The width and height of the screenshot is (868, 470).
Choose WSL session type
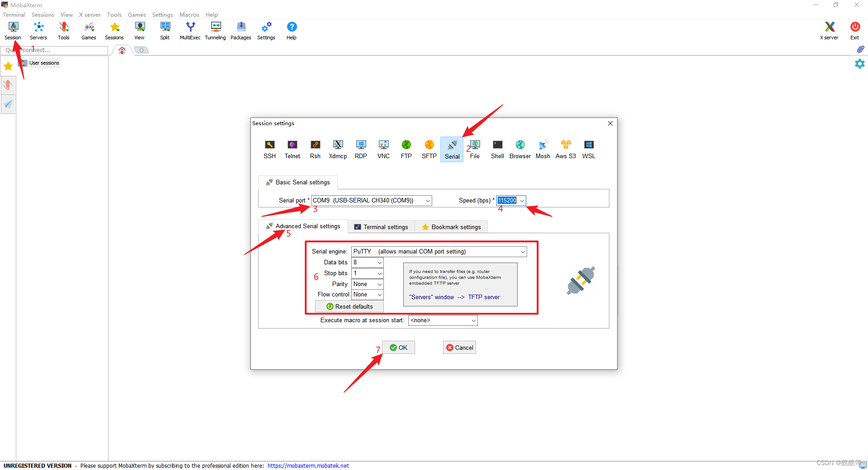(x=589, y=150)
